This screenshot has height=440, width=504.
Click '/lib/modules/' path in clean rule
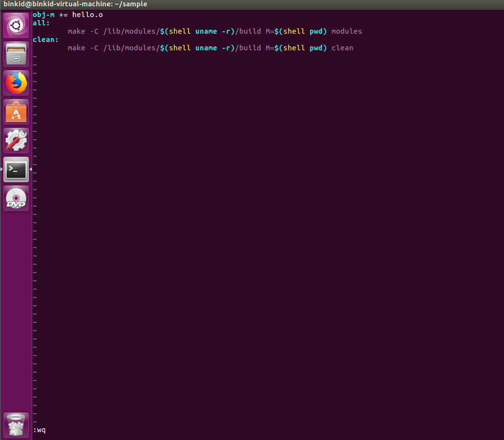point(131,48)
